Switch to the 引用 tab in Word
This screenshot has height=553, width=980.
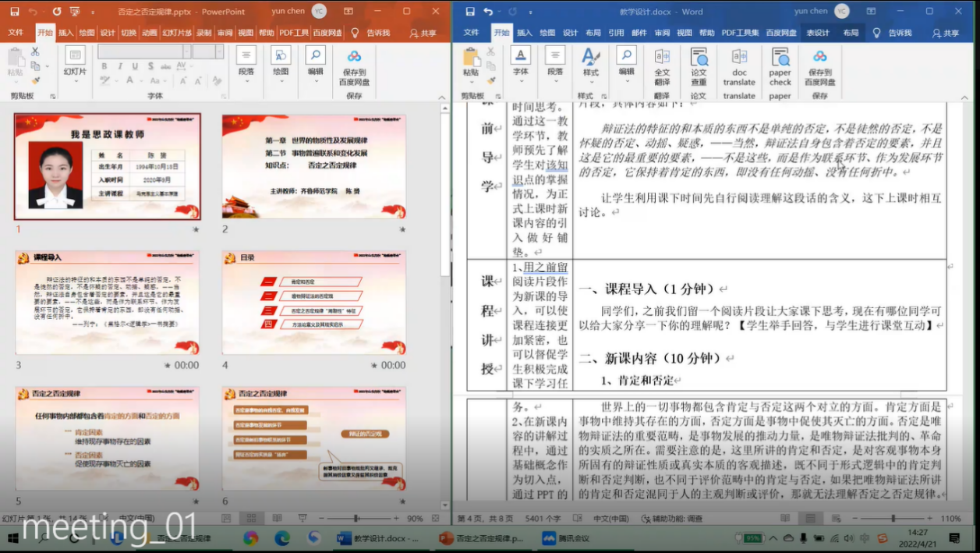pyautogui.click(x=616, y=33)
